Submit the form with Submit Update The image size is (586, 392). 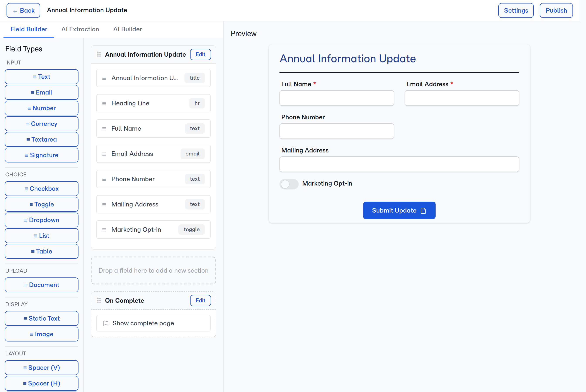(x=399, y=210)
